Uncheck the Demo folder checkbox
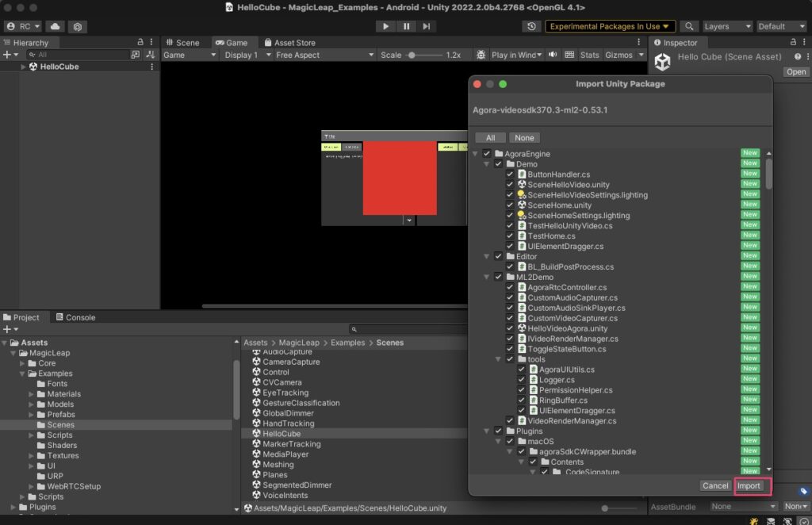The image size is (812, 525). (498, 163)
